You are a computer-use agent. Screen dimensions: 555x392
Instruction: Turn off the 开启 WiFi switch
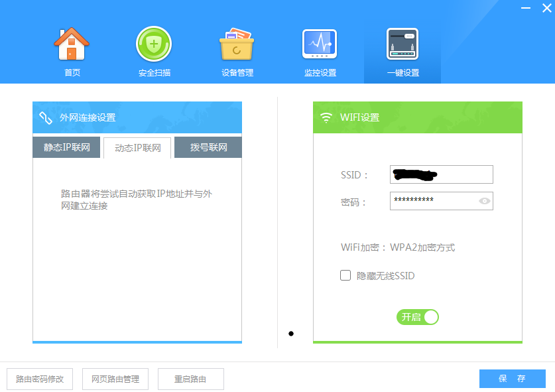click(417, 317)
